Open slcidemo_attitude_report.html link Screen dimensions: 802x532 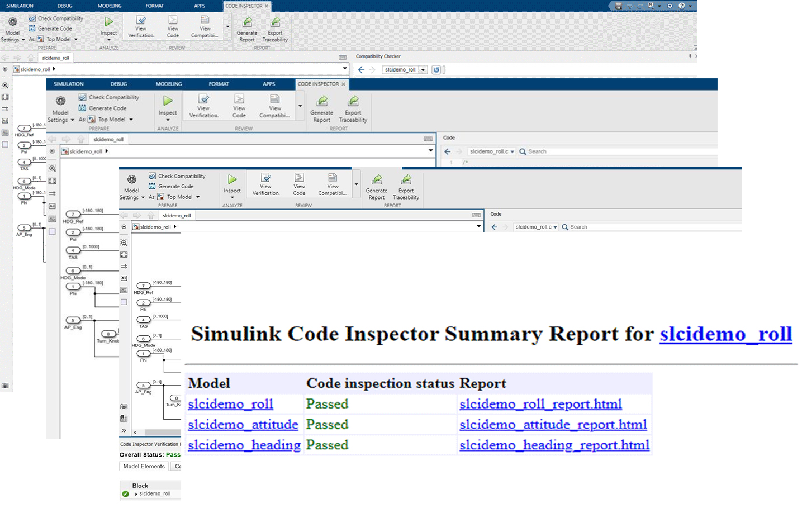(x=553, y=425)
